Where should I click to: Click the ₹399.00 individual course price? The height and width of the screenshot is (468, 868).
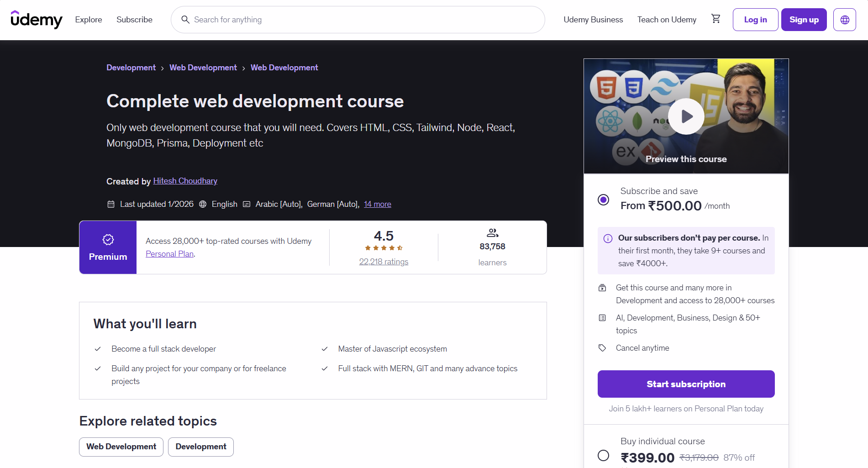coord(647,457)
